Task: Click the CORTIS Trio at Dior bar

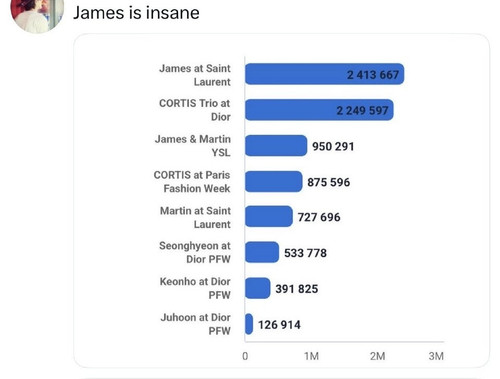Action: [319, 110]
